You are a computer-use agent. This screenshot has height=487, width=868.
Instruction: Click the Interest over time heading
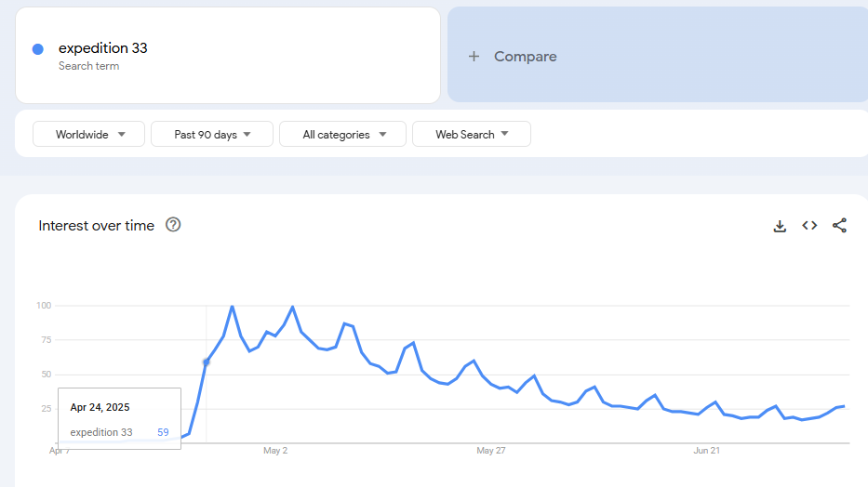pos(97,226)
